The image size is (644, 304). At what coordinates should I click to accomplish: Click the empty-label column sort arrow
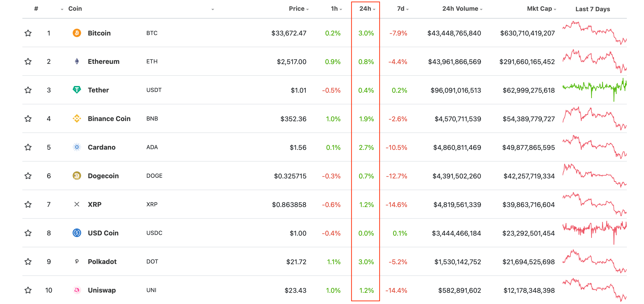point(213,9)
